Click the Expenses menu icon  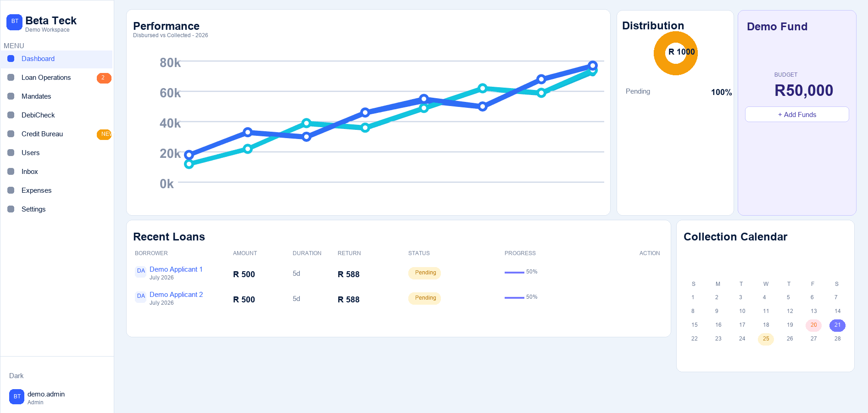click(x=11, y=190)
